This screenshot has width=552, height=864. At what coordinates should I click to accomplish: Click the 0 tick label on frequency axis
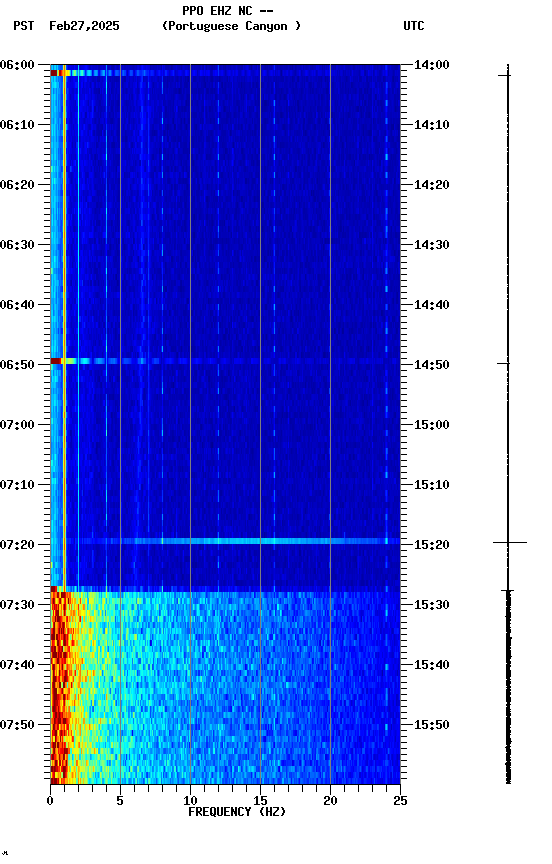(50, 801)
